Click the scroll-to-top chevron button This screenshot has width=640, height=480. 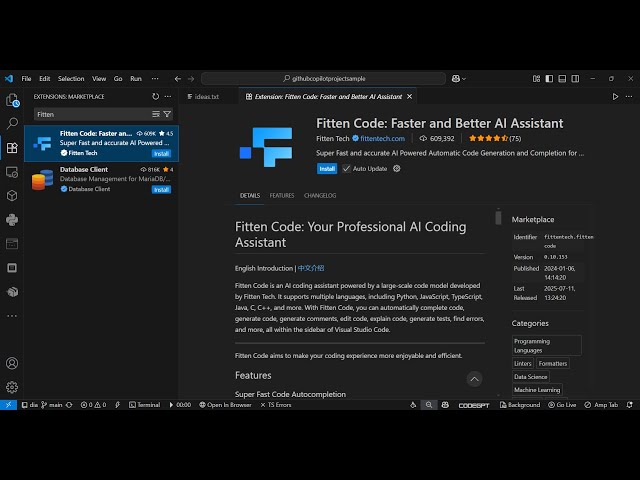pos(474,379)
